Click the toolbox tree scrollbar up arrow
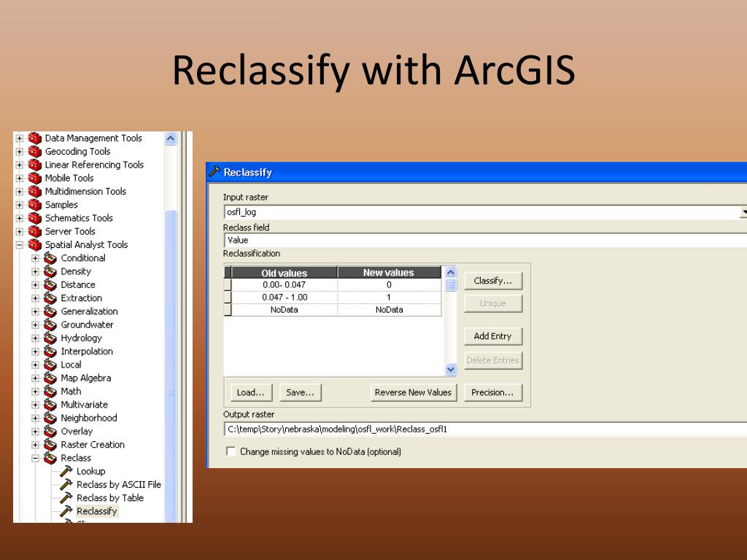This screenshot has width=747, height=560. pyautogui.click(x=171, y=139)
